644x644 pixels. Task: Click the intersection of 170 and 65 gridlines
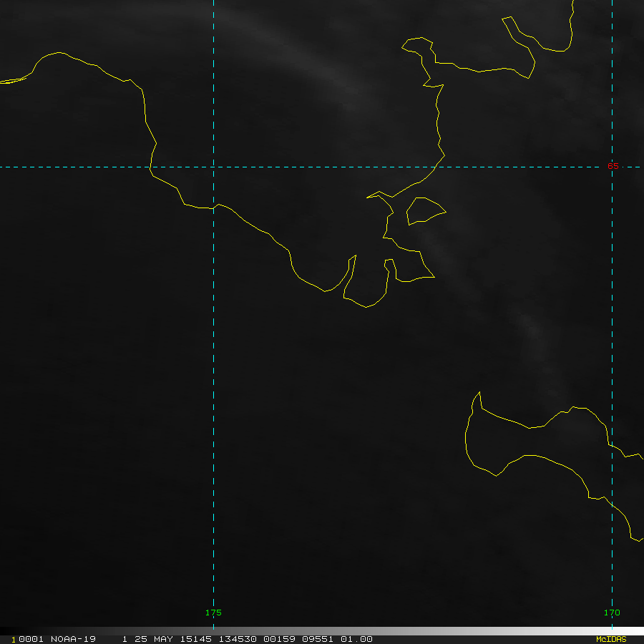[612, 167]
